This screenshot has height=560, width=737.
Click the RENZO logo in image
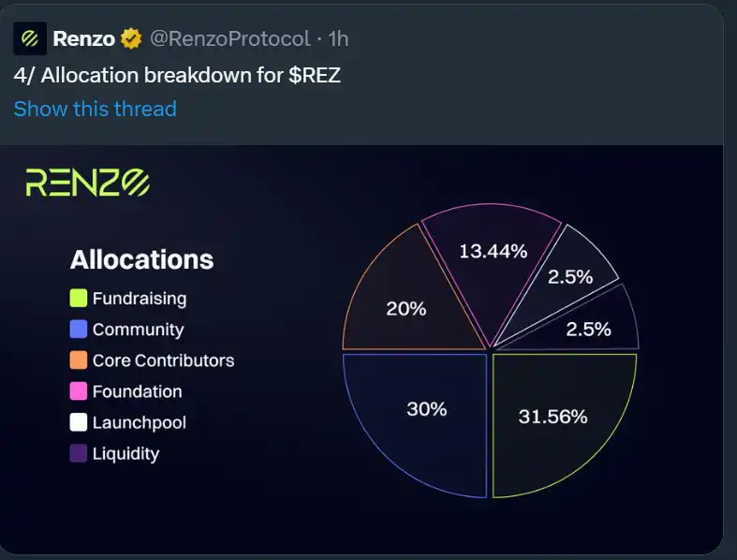[87, 182]
